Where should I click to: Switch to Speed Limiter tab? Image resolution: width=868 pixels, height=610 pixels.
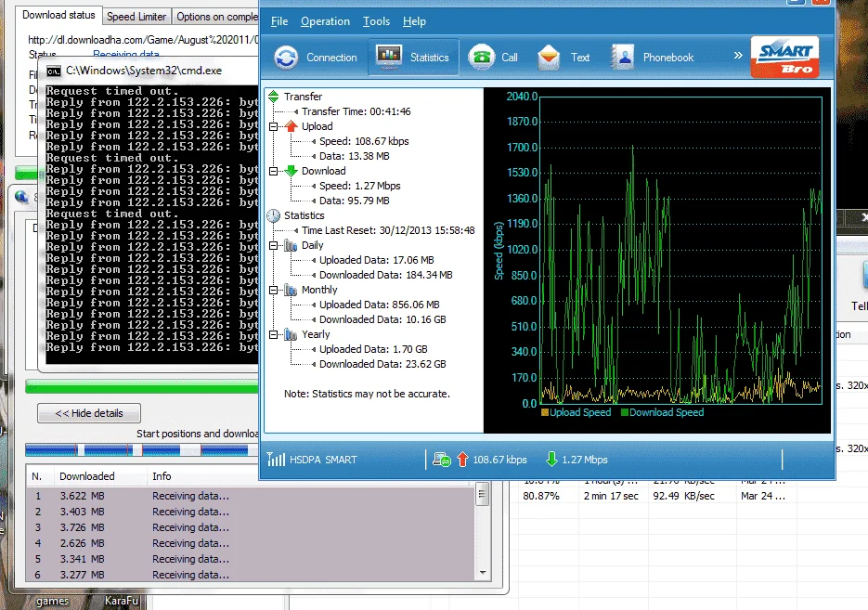coord(136,17)
